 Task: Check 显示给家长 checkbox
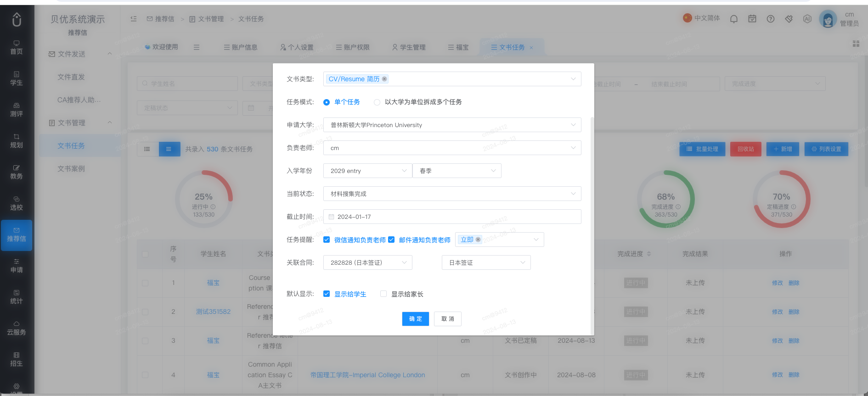383,294
